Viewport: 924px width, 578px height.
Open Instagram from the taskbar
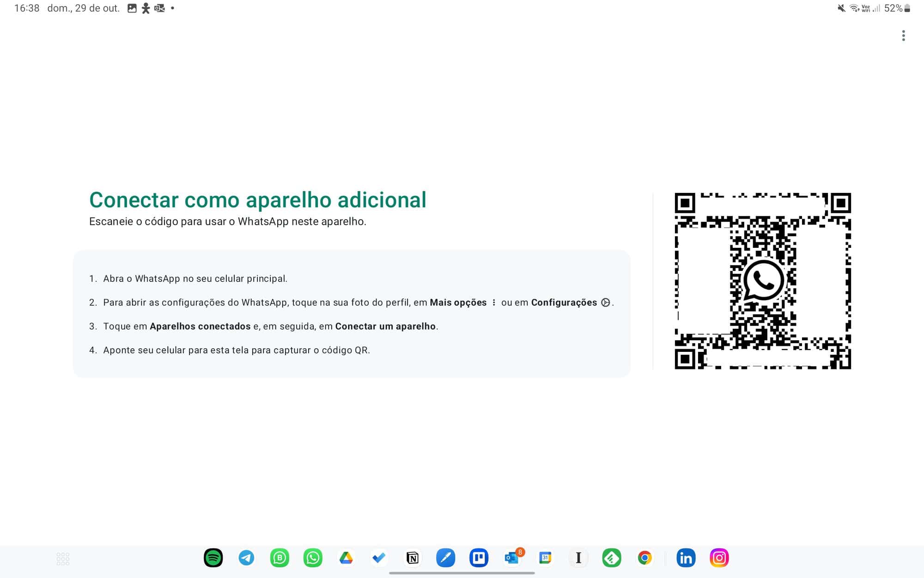(x=719, y=558)
